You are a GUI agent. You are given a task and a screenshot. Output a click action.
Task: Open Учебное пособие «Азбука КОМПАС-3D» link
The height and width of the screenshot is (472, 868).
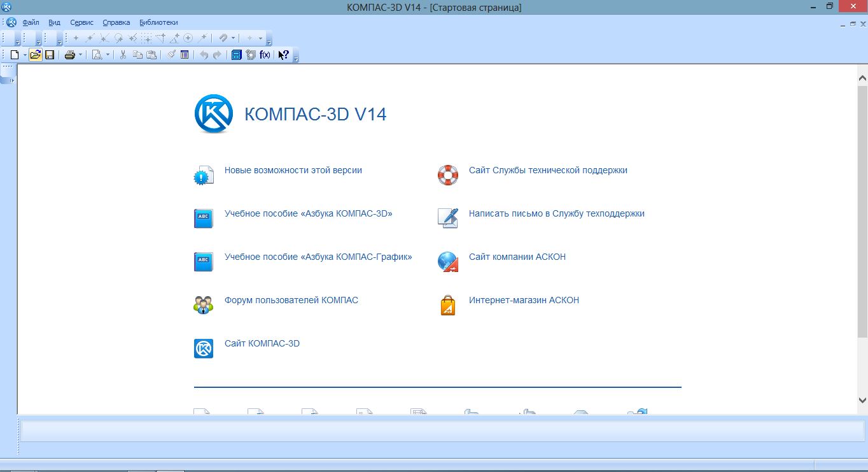pyautogui.click(x=309, y=213)
